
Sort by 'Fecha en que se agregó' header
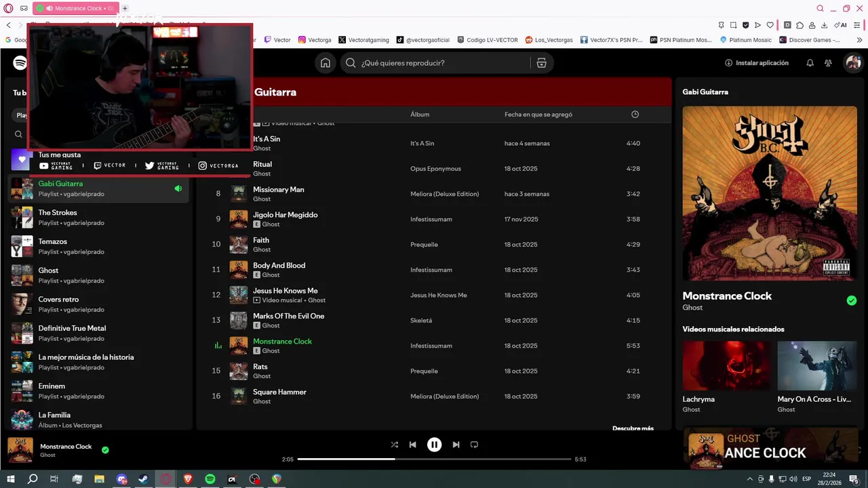[538, 115]
